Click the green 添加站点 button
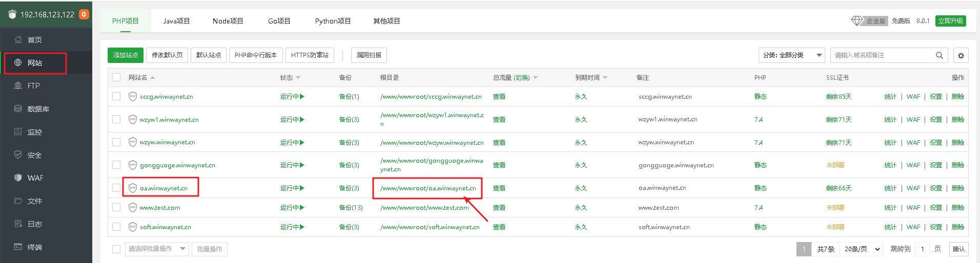The width and height of the screenshot is (980, 263). coord(126,55)
